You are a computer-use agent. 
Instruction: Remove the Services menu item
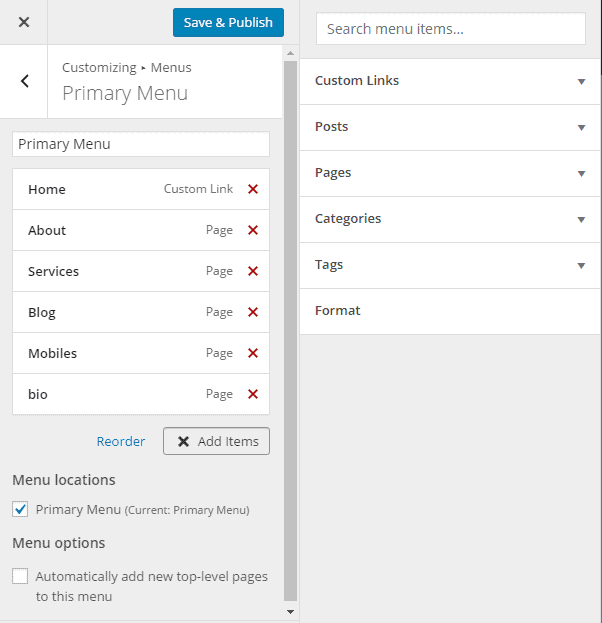253,271
